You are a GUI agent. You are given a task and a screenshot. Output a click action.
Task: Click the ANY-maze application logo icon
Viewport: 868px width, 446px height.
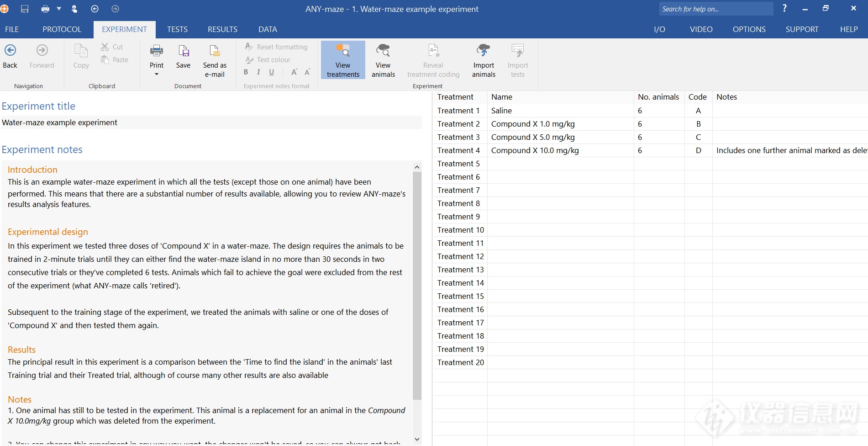[x=4, y=9]
